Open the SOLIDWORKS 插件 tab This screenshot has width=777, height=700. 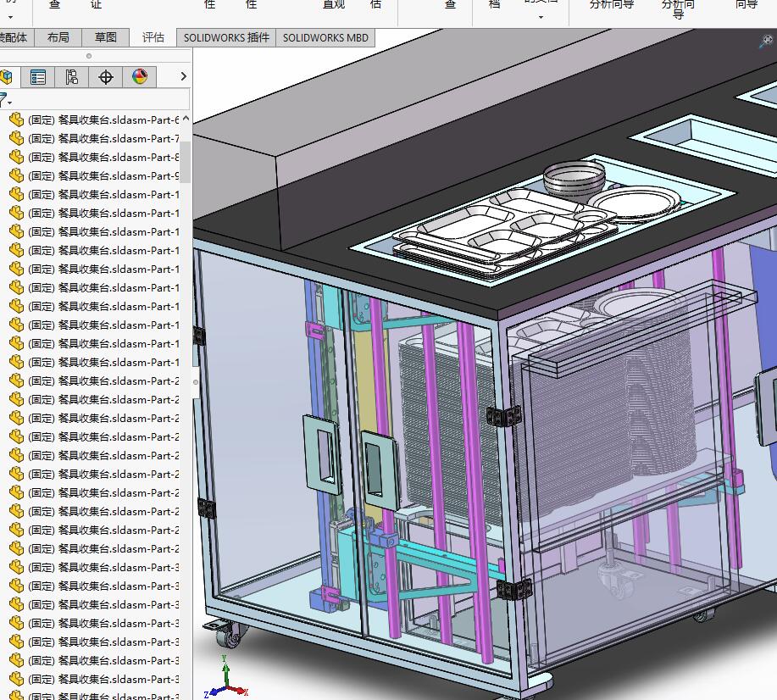tap(226, 37)
